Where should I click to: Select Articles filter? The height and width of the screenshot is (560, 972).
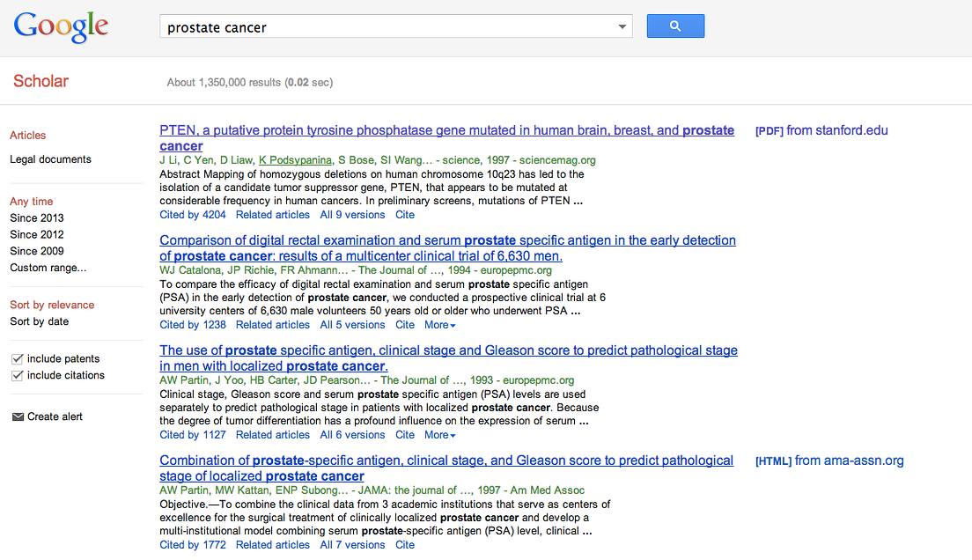pyautogui.click(x=28, y=136)
